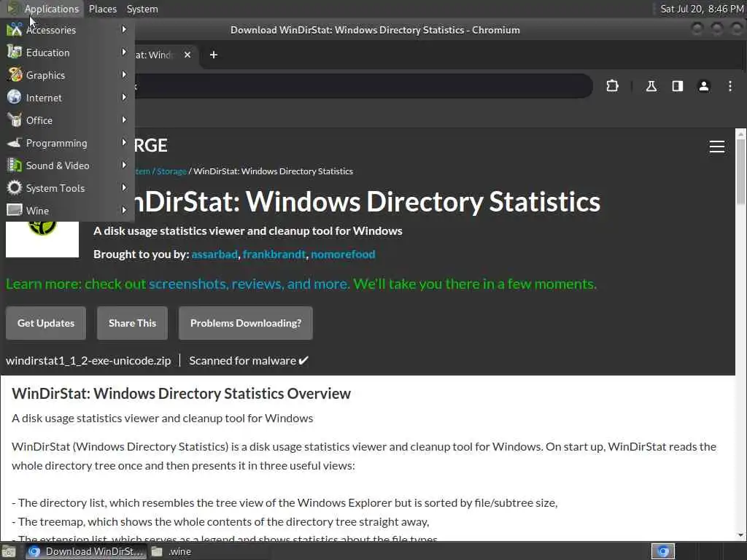
Task: Expand the Programming submenu arrow
Action: click(x=124, y=142)
